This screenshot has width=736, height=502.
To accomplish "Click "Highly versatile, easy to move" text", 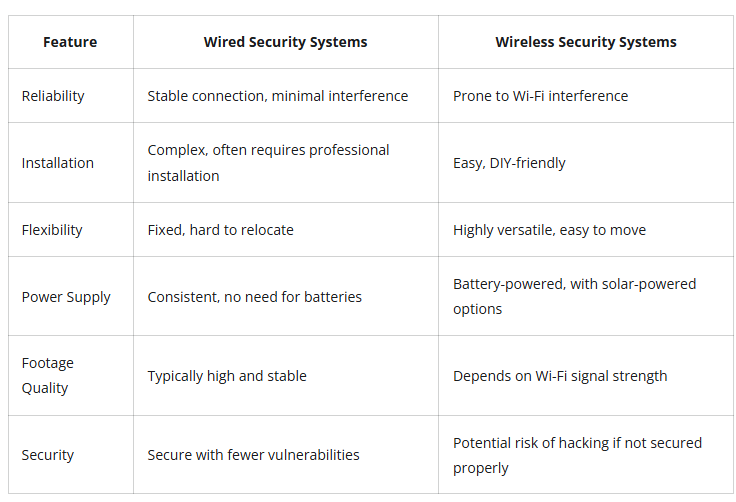I will 549,230.
